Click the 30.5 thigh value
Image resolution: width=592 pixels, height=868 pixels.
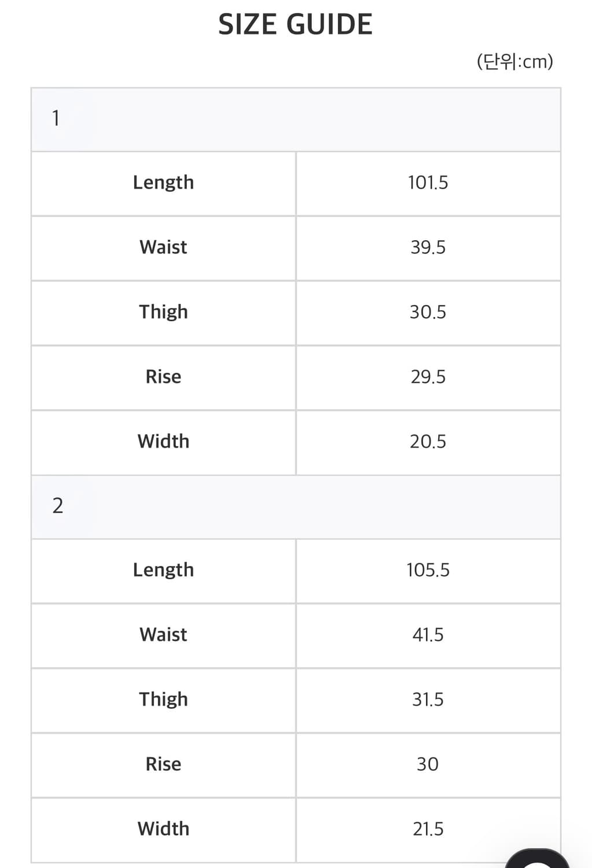pos(428,312)
